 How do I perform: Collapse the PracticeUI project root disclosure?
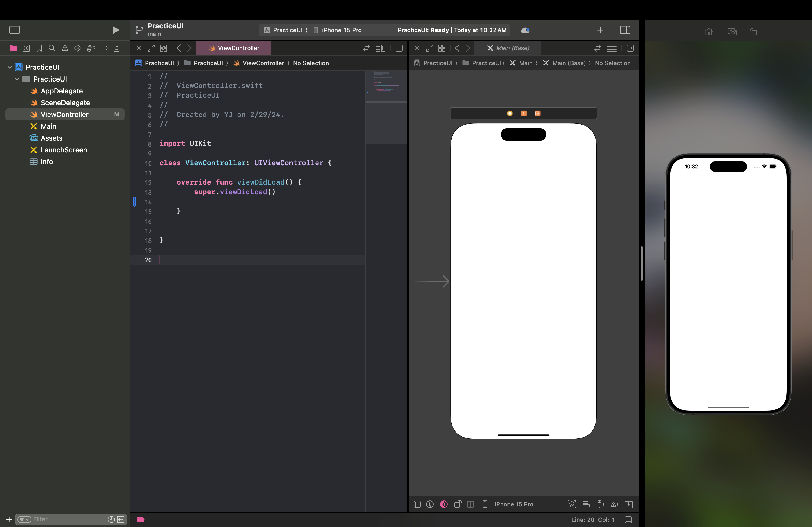[x=10, y=67]
